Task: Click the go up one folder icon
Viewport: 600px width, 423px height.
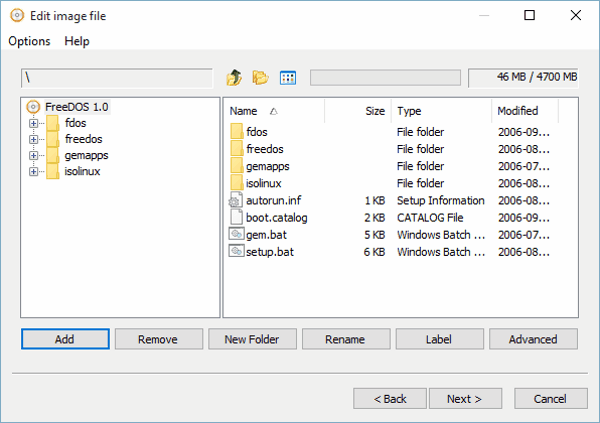Action: click(234, 78)
